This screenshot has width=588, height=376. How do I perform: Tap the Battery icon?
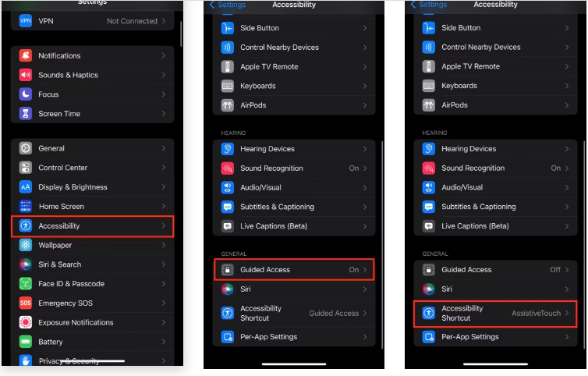(26, 342)
